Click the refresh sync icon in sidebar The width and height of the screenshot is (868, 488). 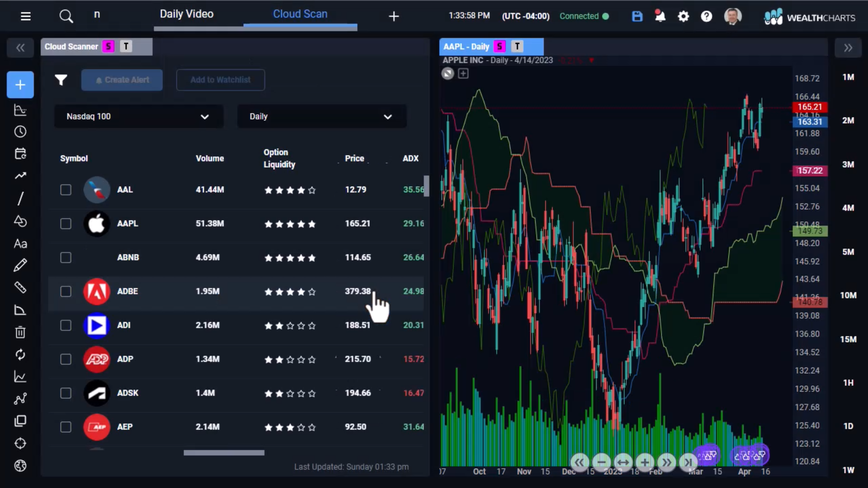tap(20, 354)
